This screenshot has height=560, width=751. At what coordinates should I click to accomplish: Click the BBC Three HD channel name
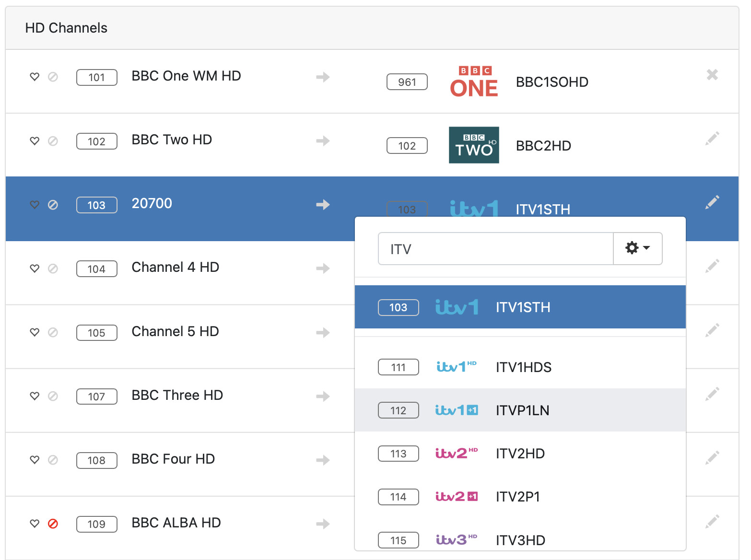(x=177, y=395)
